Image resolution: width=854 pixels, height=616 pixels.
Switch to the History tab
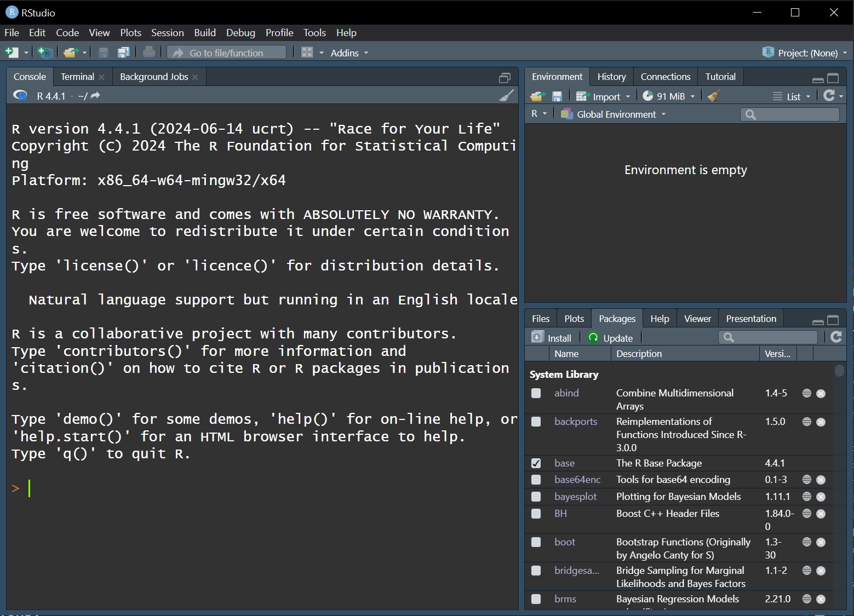coord(611,77)
